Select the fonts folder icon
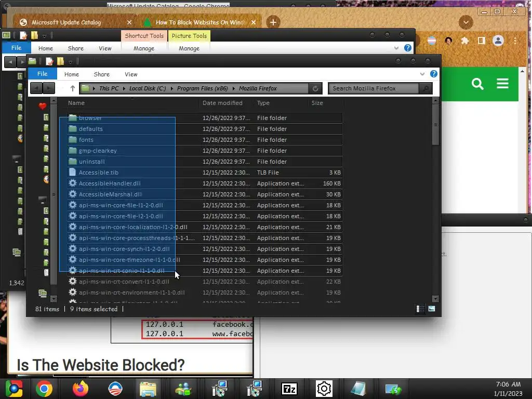The height and width of the screenshot is (399, 532). point(73,140)
